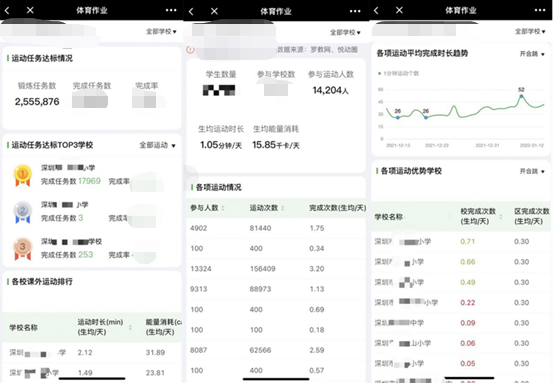Open more options on the trend chart screen
The height and width of the screenshot is (383, 553).
pos(540,10)
